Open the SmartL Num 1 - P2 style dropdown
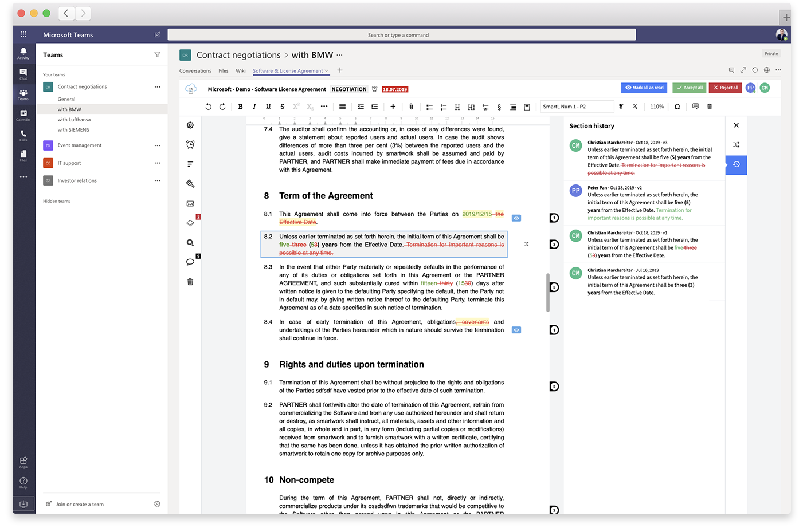This screenshot has width=803, height=532. [577, 107]
